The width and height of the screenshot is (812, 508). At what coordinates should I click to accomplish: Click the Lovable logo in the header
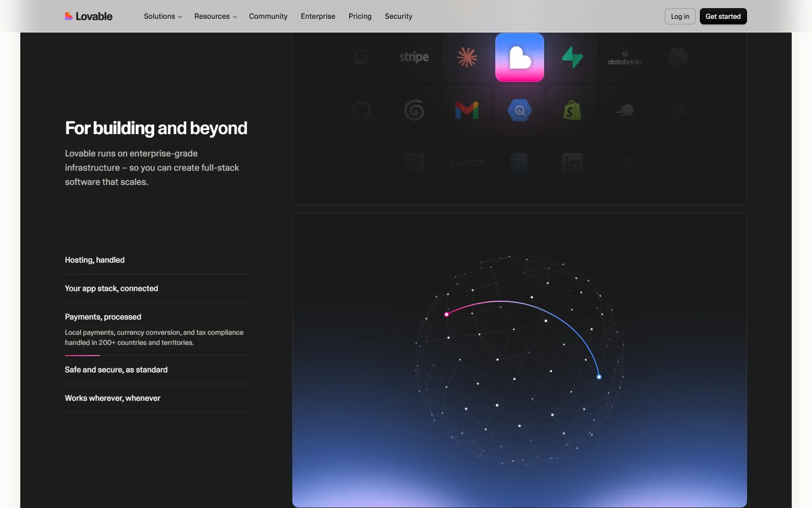tap(89, 16)
